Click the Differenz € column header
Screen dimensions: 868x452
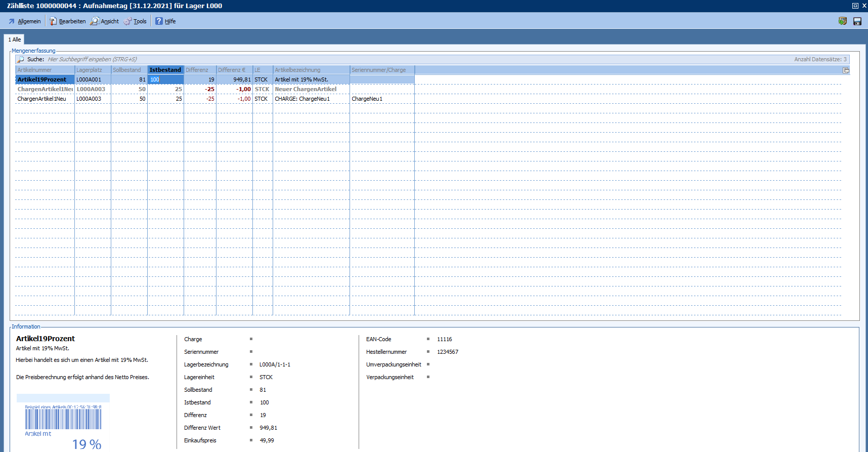point(234,70)
